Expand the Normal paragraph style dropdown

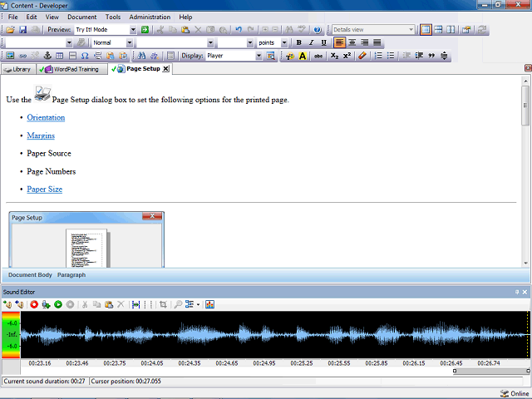click(x=130, y=42)
